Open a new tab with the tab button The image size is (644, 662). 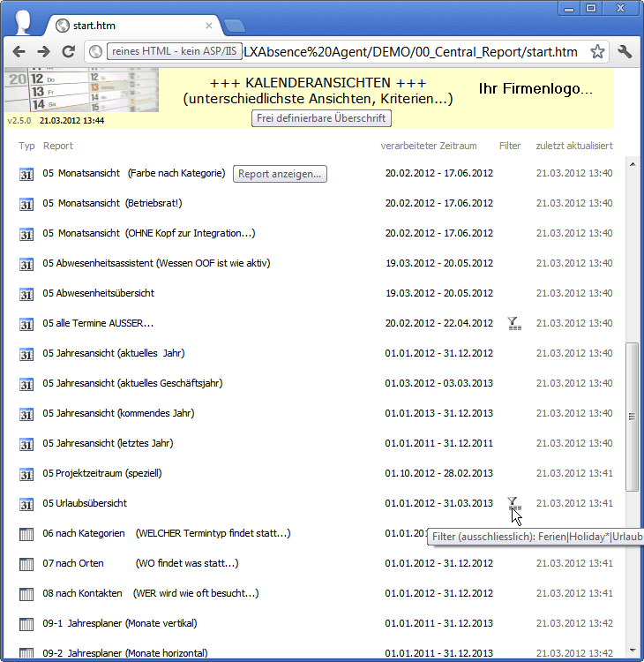coord(234,26)
